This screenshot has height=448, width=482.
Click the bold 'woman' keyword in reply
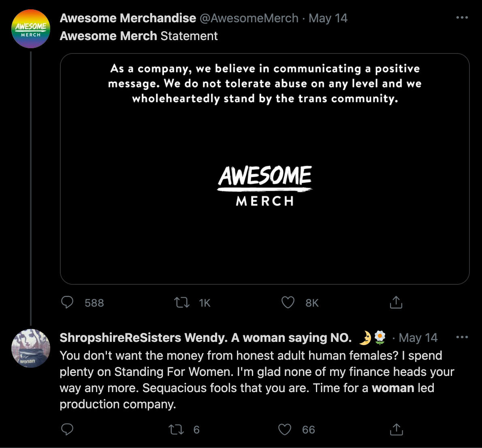click(393, 388)
